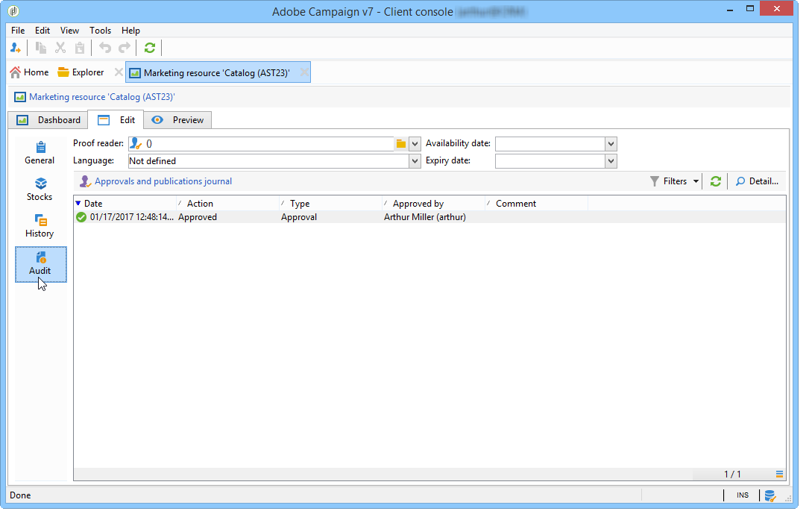812x520 pixels.
Task: Click the Approvals and publications journal heading
Action: (x=163, y=182)
